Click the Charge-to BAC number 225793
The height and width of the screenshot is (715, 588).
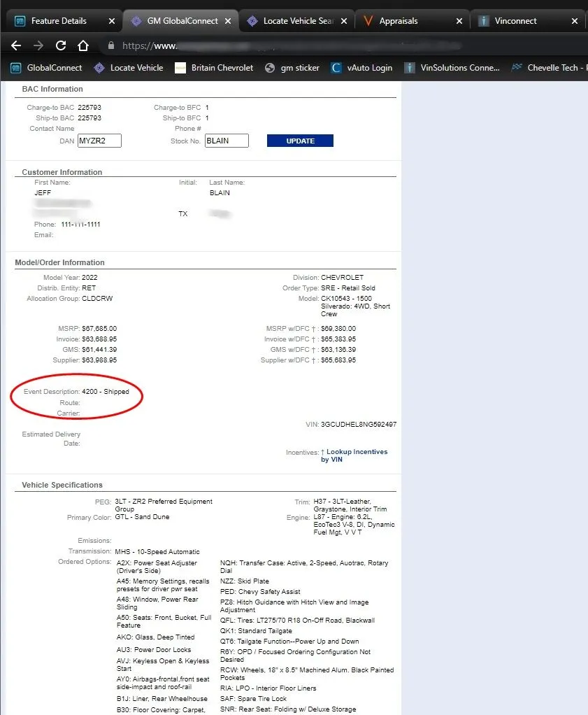pyautogui.click(x=89, y=107)
